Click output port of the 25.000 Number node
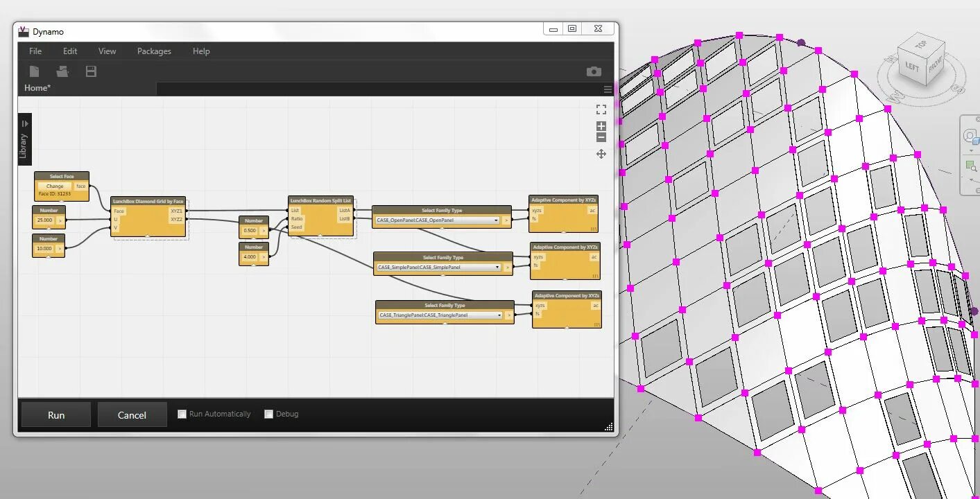The width and height of the screenshot is (980, 499). click(x=60, y=220)
